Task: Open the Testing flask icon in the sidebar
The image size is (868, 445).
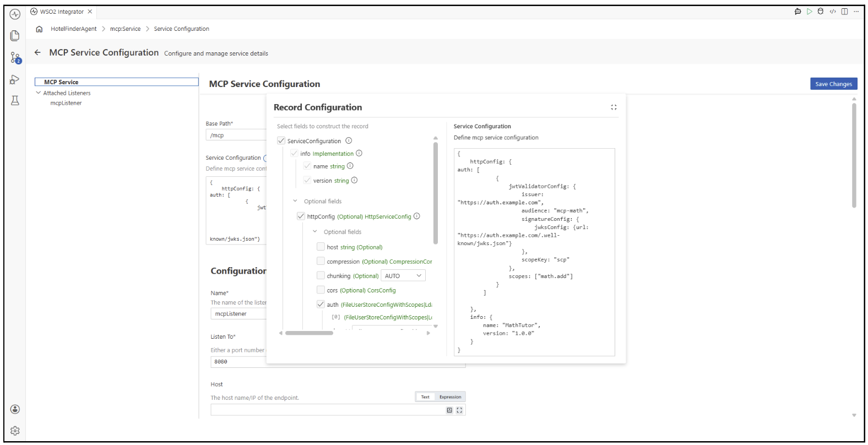Action: (15, 100)
